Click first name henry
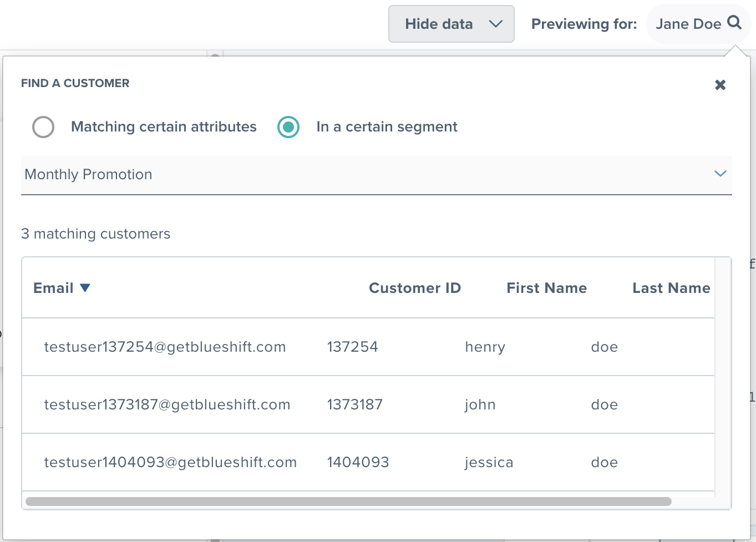This screenshot has height=542, width=756. click(x=485, y=347)
